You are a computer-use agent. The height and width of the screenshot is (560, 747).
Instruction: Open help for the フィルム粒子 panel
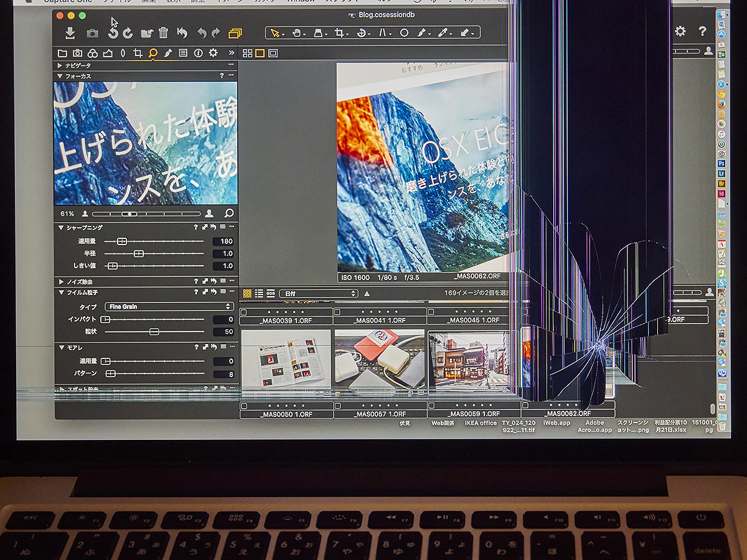(195, 292)
